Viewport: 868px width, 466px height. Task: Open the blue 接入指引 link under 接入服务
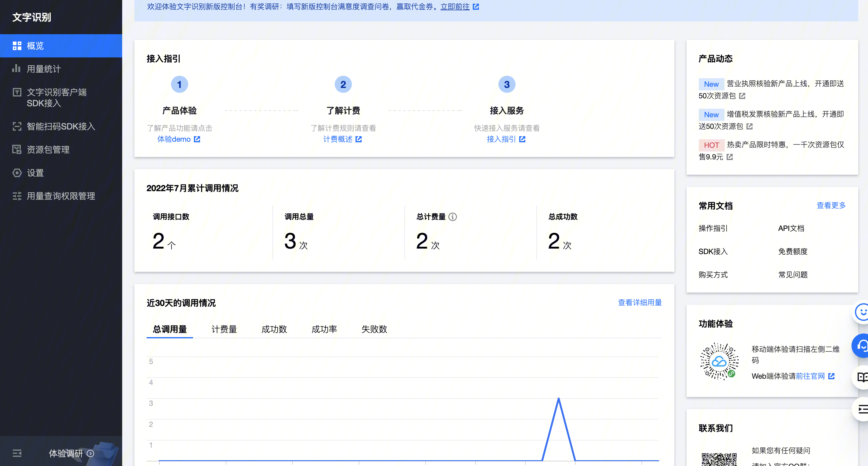tap(501, 139)
